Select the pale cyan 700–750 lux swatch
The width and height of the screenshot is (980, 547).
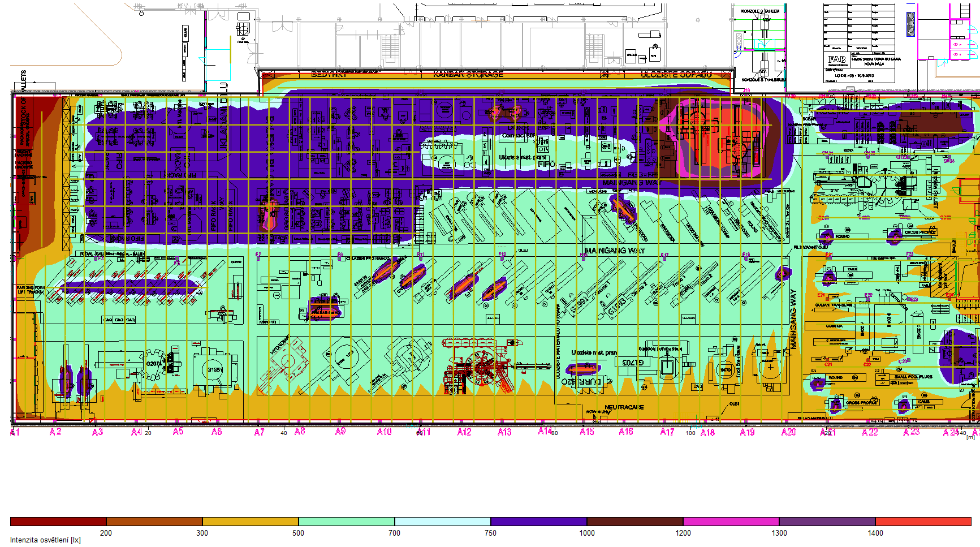click(x=443, y=522)
